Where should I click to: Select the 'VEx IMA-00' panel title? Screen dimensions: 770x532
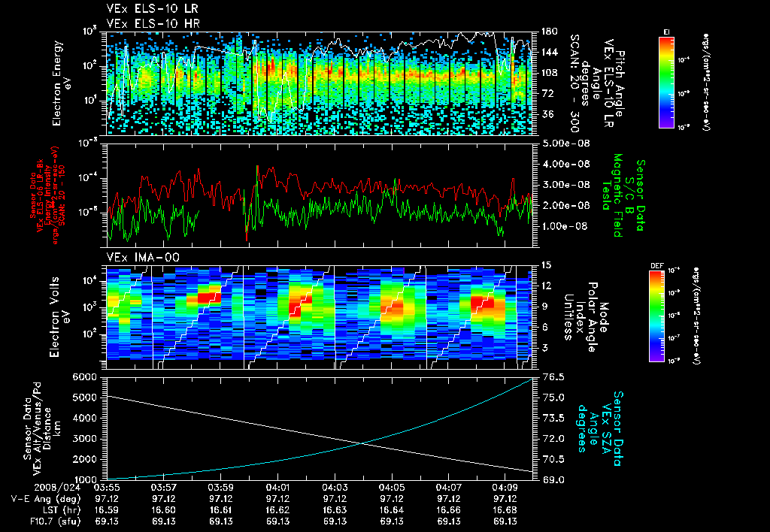click(x=143, y=257)
